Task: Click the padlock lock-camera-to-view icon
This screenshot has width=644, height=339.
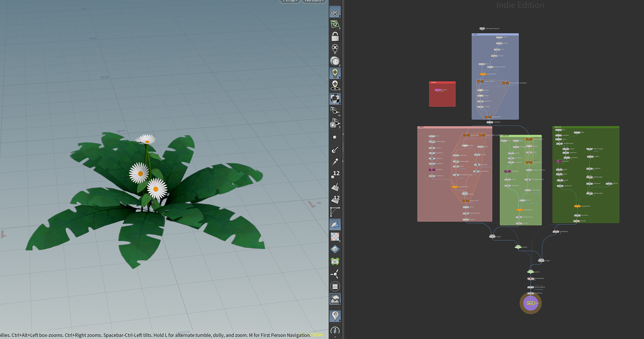Action: [335, 36]
